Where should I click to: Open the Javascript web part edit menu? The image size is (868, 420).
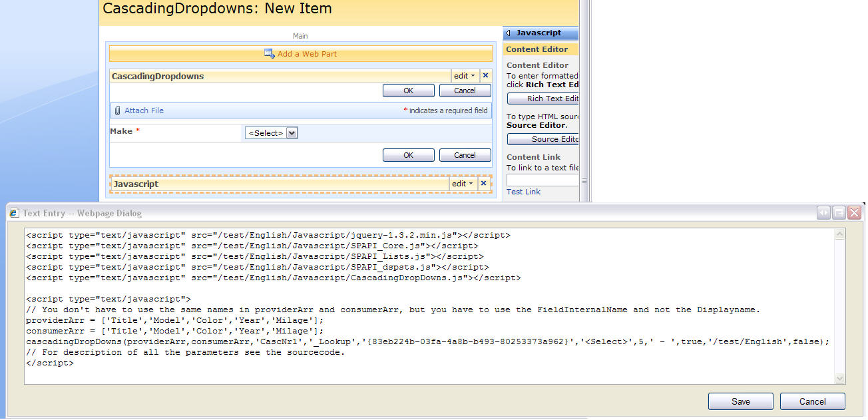pyautogui.click(x=463, y=184)
